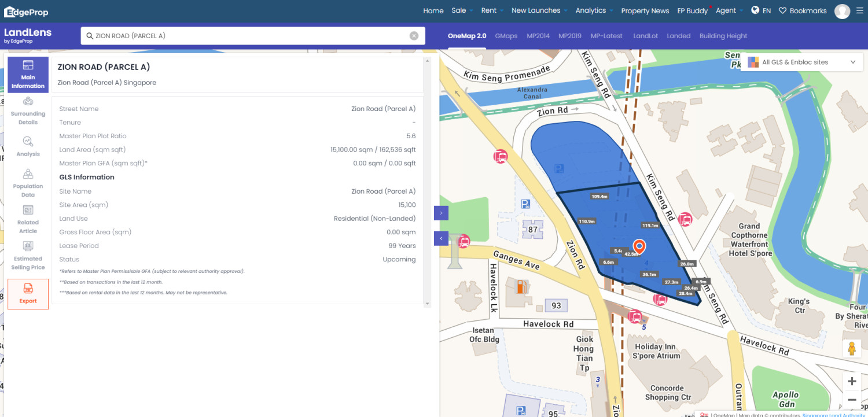Viewport: 868px width, 417px height.
Task: Click the 119.1m boundary label
Action: tap(650, 226)
